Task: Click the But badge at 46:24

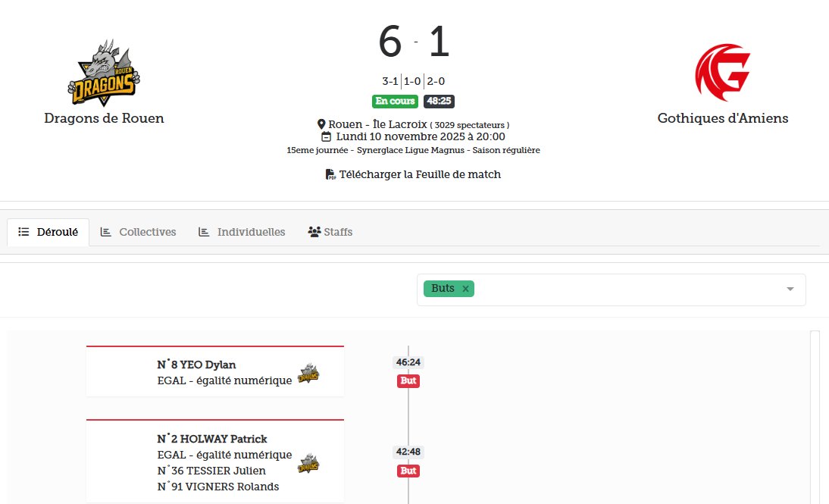Action: [x=408, y=380]
